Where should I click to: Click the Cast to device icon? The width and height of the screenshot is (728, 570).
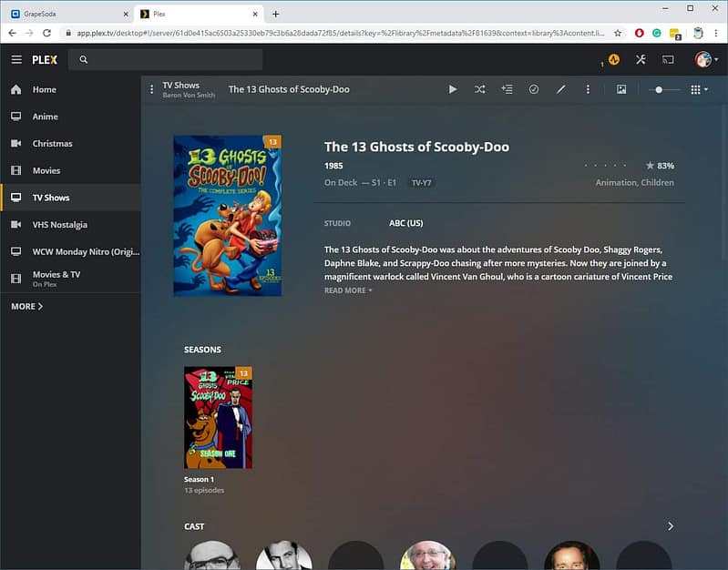[x=668, y=59]
